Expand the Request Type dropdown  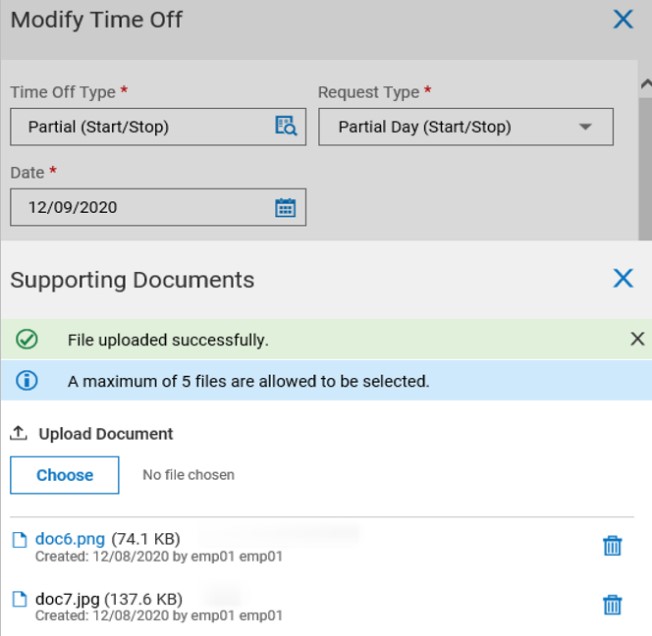[x=585, y=127]
